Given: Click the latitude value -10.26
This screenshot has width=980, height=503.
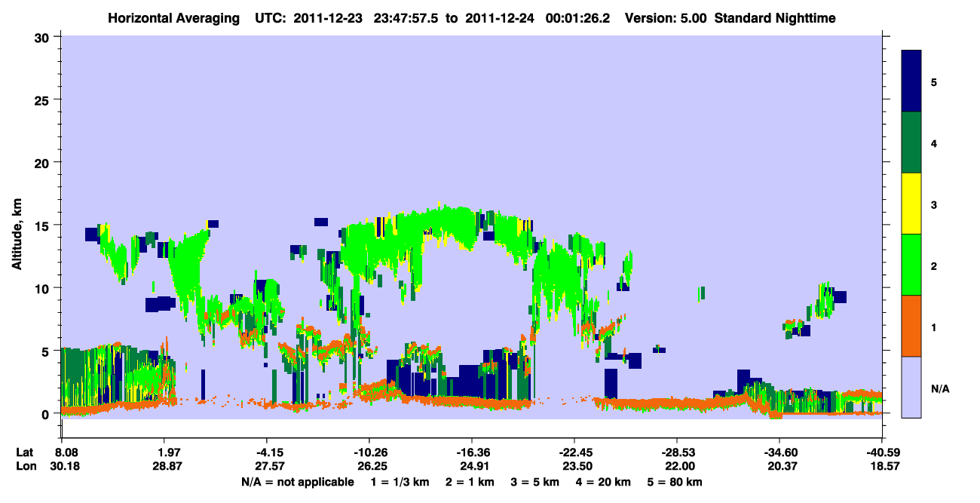Looking at the screenshot, I should [x=369, y=452].
